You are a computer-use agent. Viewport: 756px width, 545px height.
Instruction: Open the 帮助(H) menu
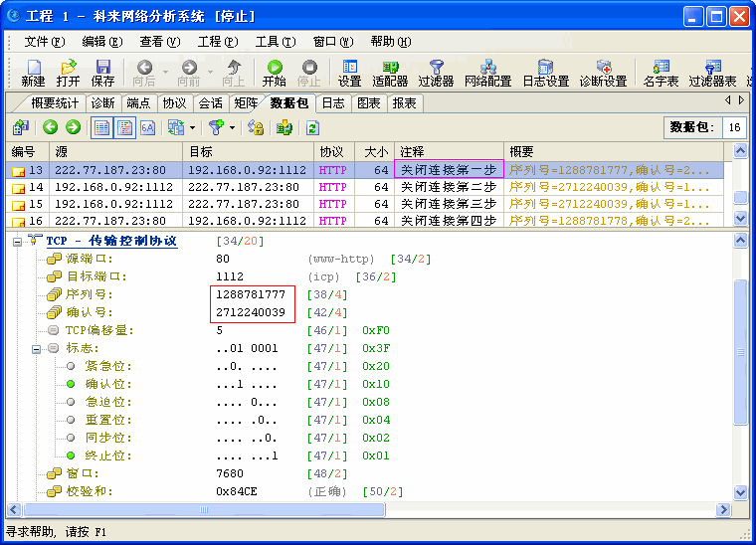(391, 42)
